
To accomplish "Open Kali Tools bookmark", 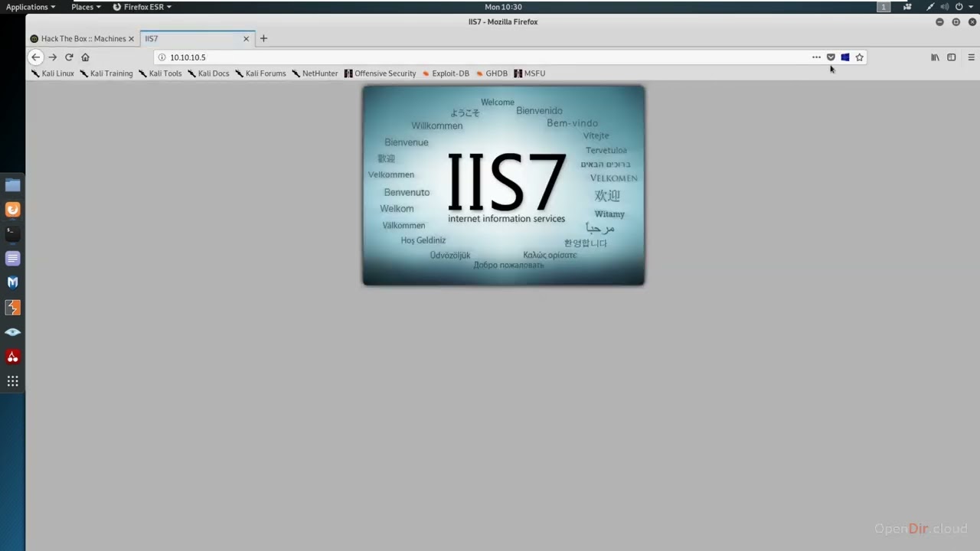I will pos(160,73).
